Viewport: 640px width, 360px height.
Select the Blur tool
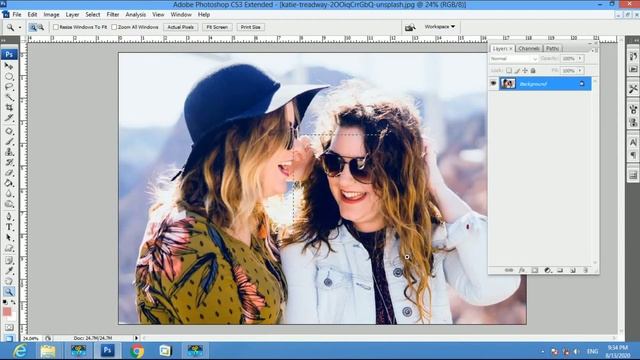coord(9,193)
